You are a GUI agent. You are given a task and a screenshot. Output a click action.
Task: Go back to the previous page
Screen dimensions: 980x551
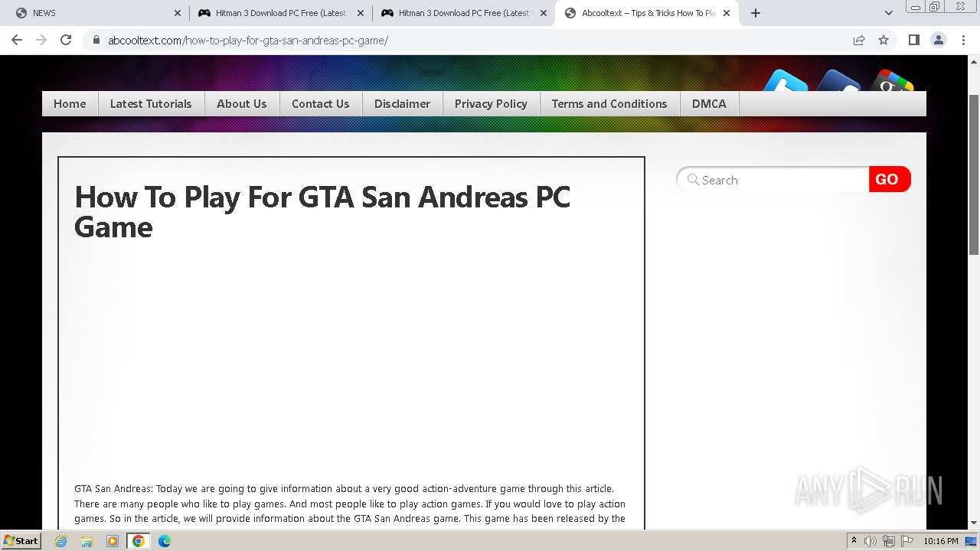pyautogui.click(x=17, y=40)
